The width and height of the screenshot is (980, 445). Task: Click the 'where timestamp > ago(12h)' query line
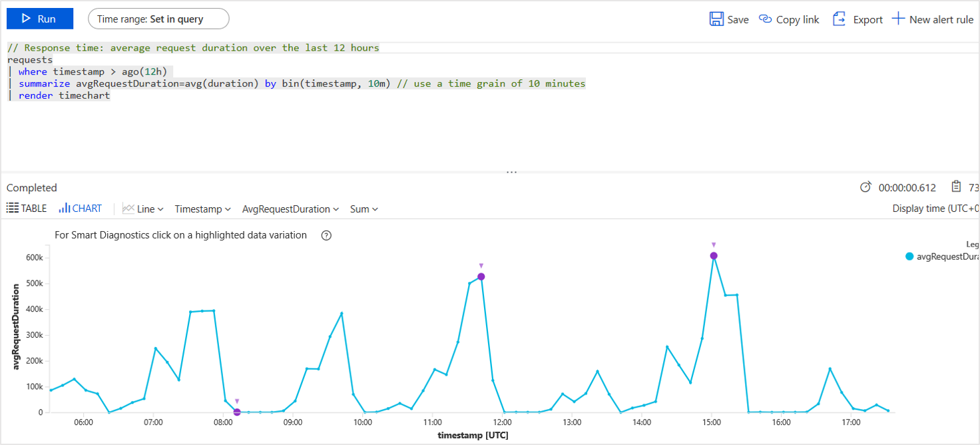point(93,72)
